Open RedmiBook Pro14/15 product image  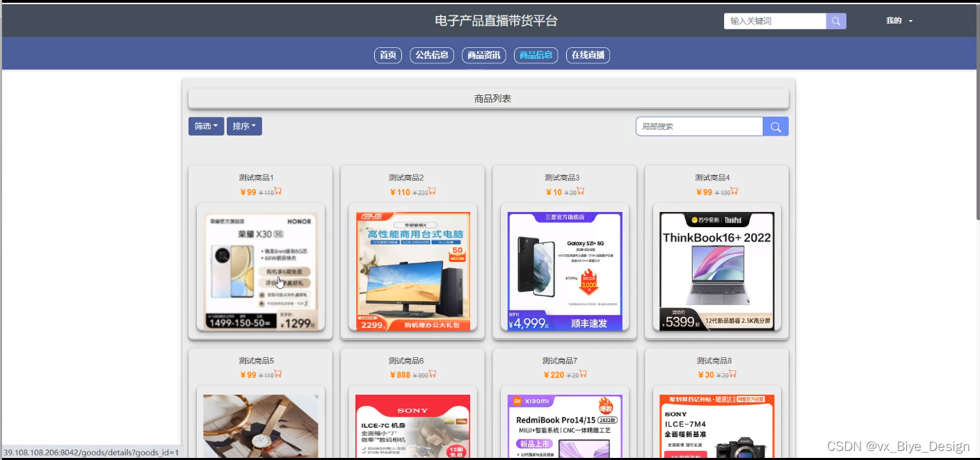click(x=565, y=426)
